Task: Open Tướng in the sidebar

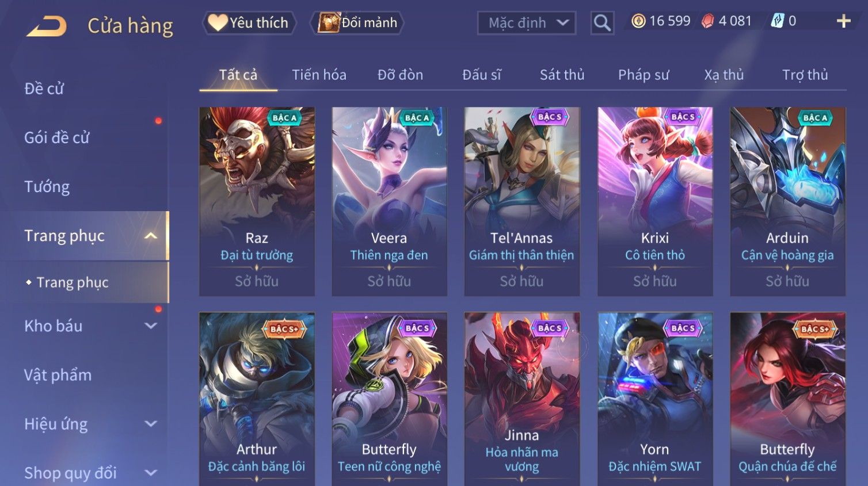Action: pos(47,187)
